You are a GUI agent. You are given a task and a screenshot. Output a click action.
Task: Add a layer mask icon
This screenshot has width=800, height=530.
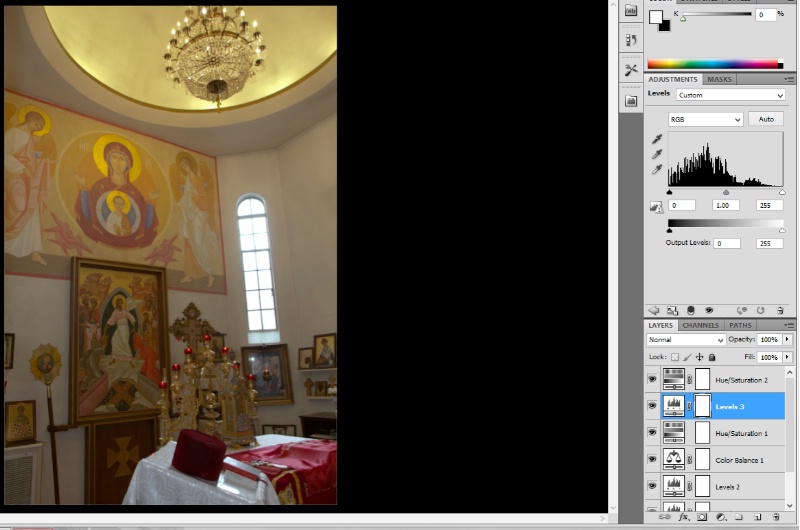702,517
